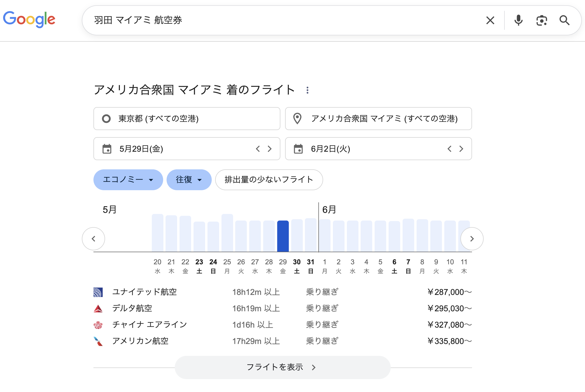Image resolution: width=585 pixels, height=392 pixels.
Task: Open image search with camera lens icon
Action: 542,20
